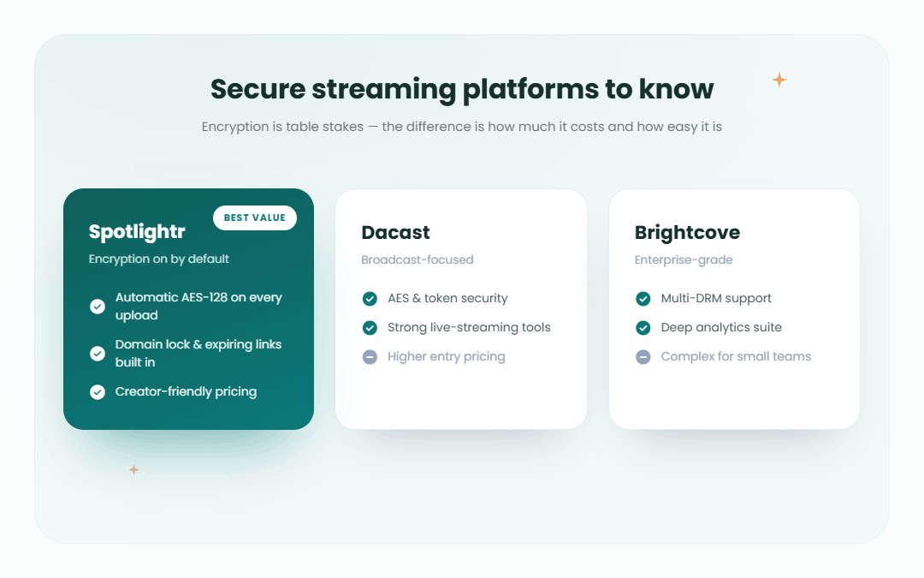Click the 'Higher entry pricing' text
The height and width of the screenshot is (578, 924).
tap(446, 357)
